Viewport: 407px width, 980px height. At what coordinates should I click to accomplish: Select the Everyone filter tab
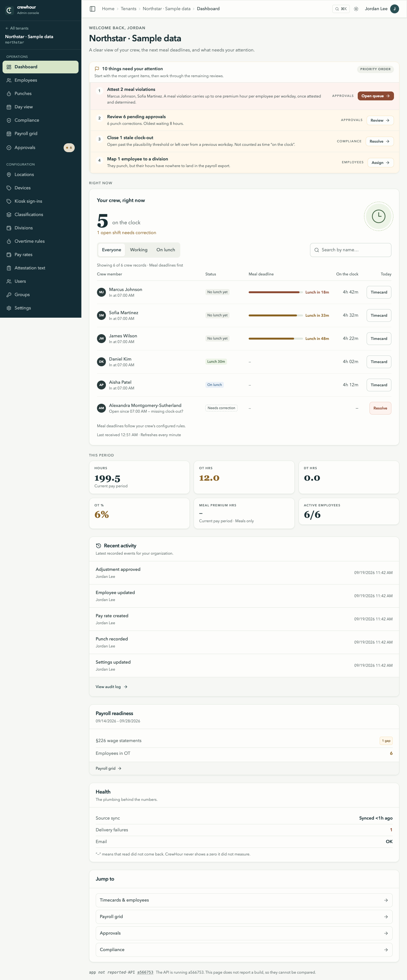click(x=112, y=250)
